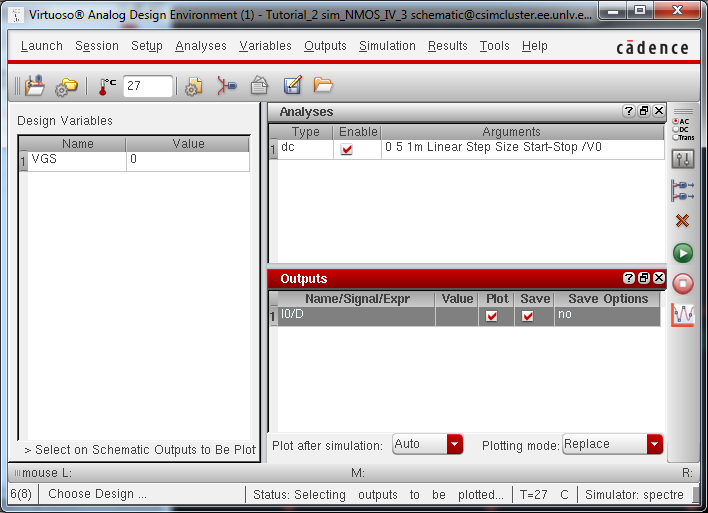This screenshot has height=513, width=708.
Task: Toggle Enable checkbox for dc analysis
Action: 346,149
